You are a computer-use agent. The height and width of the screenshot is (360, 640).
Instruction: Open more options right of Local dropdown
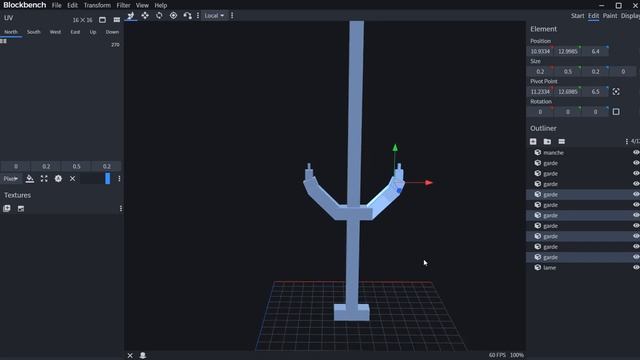tap(232, 16)
